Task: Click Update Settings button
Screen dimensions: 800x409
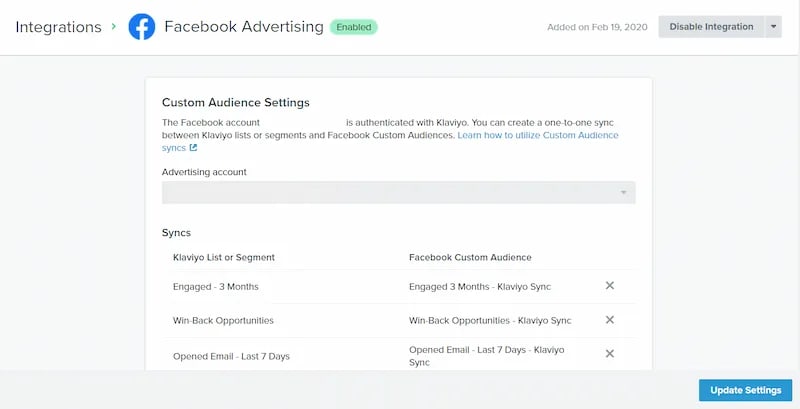Action: pos(745,390)
